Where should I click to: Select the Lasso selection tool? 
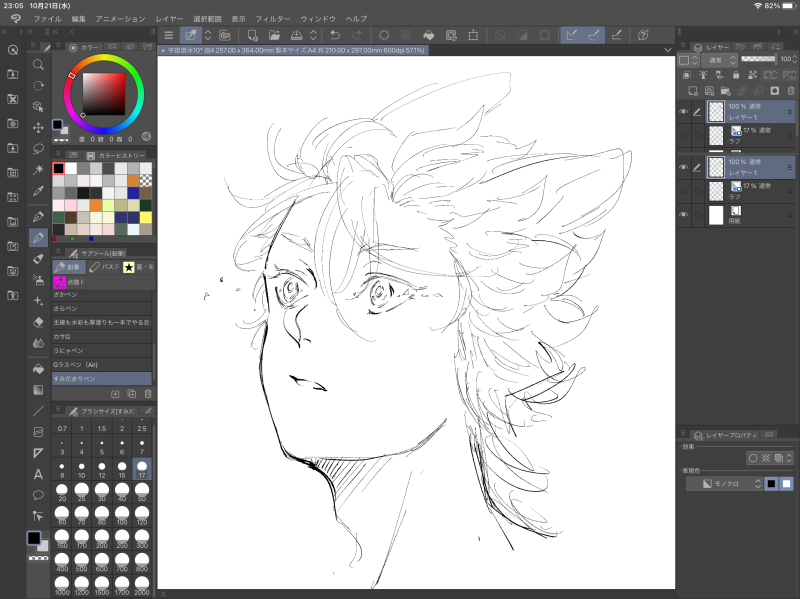coord(38,148)
